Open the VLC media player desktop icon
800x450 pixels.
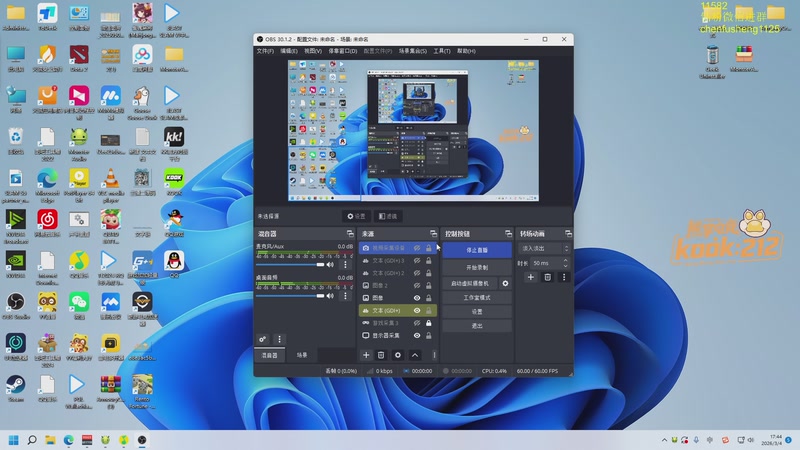[x=111, y=185]
